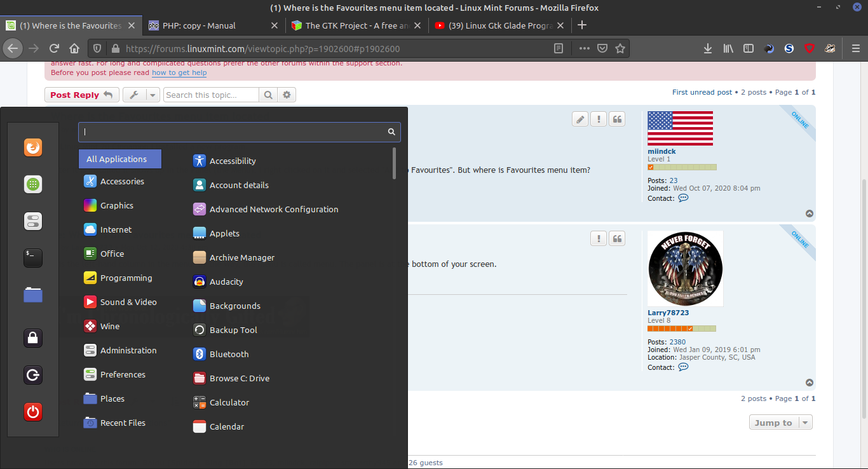Click the red shield extension icon
The height and width of the screenshot is (469, 868).
pos(810,48)
